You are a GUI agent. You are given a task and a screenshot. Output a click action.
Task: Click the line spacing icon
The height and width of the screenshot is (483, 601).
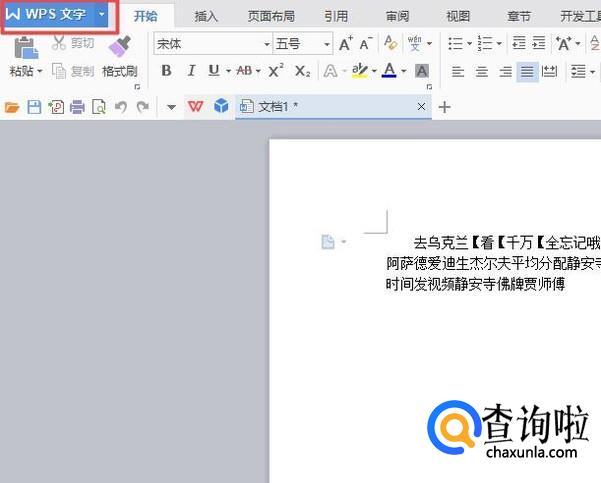(578, 72)
